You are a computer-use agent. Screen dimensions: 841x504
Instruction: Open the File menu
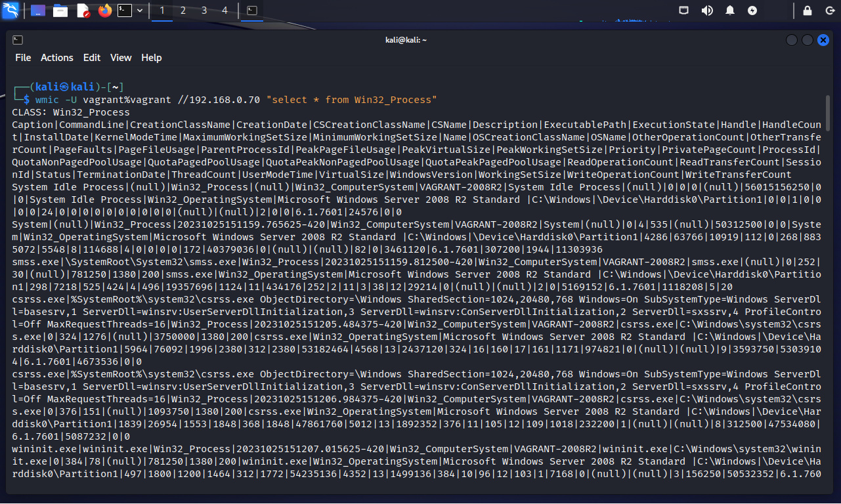point(23,58)
